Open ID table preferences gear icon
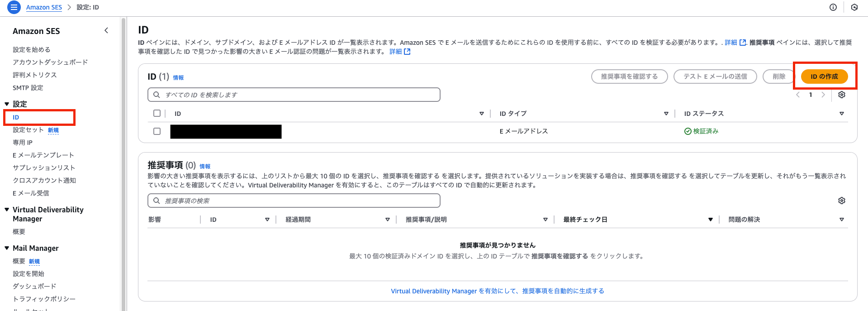The width and height of the screenshot is (868, 311). coord(841,95)
